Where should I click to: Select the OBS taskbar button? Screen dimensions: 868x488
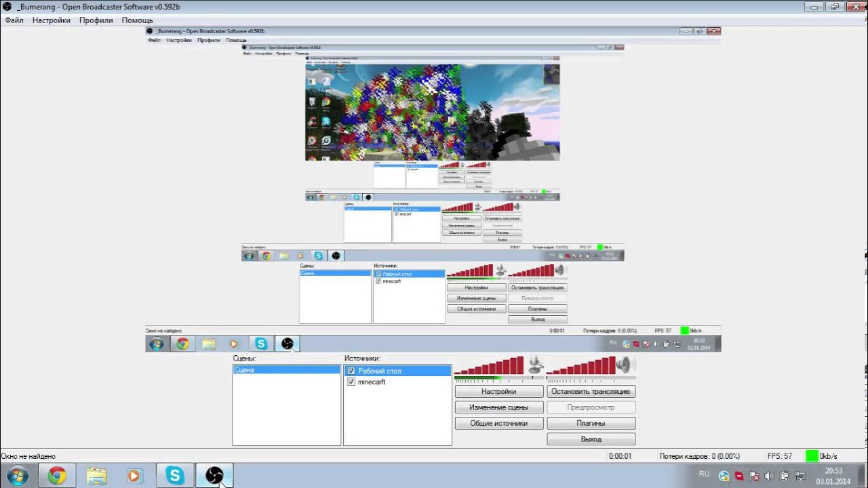(x=214, y=476)
